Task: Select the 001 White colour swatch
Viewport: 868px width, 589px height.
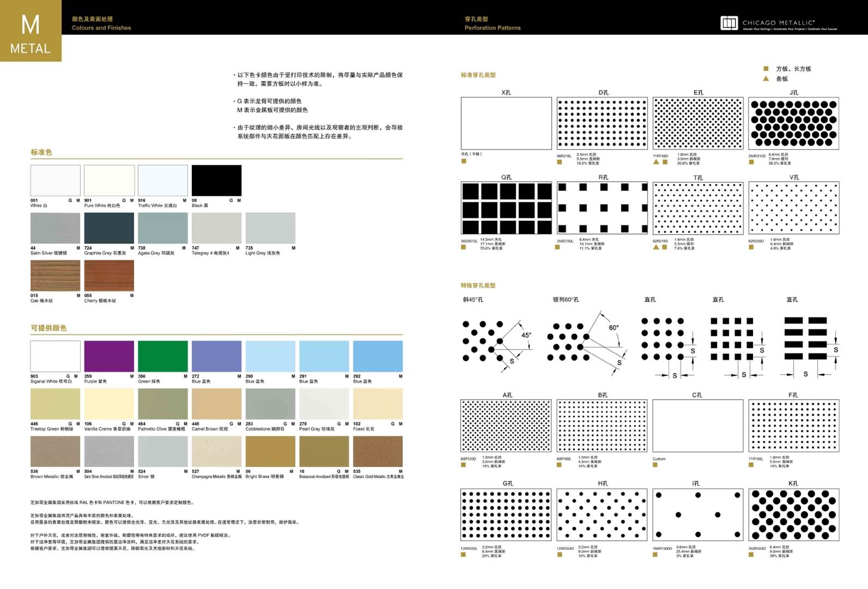Action: click(x=55, y=181)
